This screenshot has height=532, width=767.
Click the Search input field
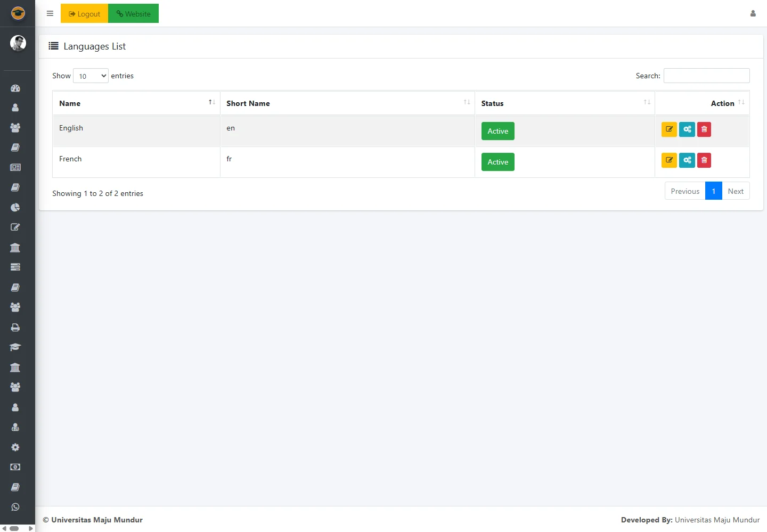point(706,76)
